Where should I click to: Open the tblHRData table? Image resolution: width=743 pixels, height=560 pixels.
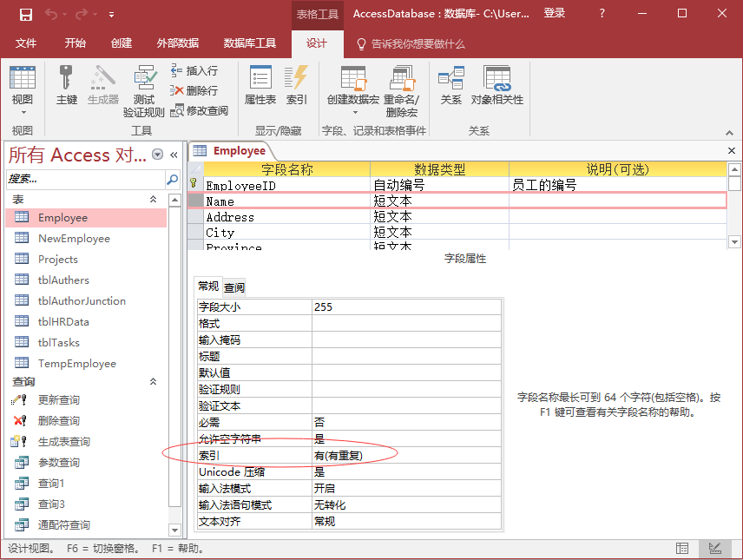[x=63, y=321]
